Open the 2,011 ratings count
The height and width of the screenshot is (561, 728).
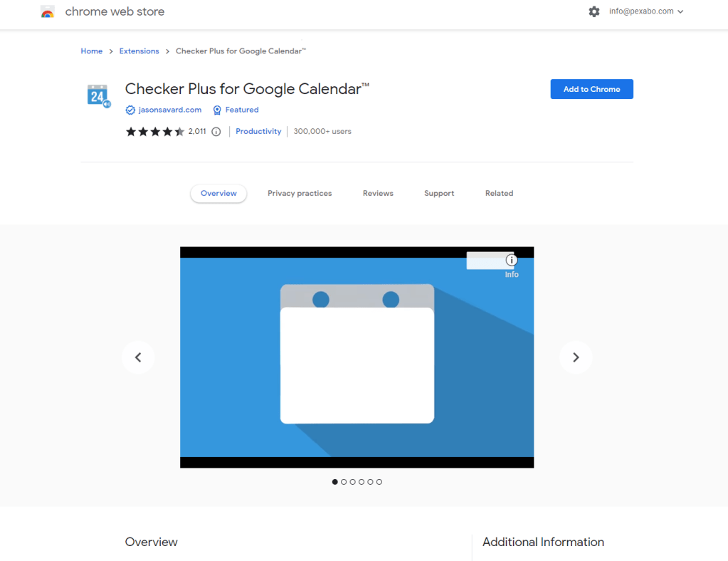click(197, 132)
